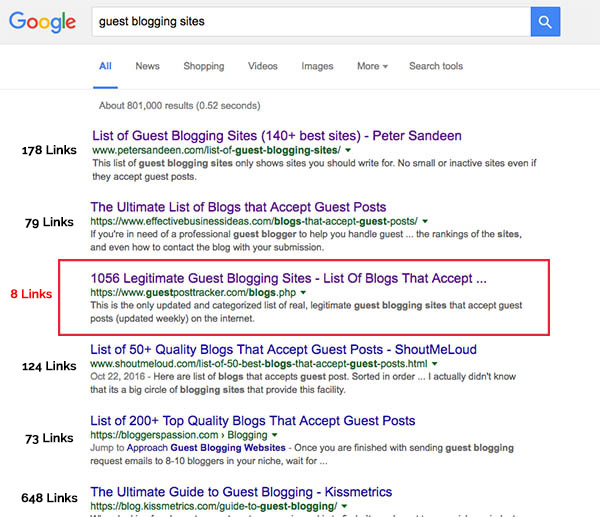Click the www.petersandeen.com green URL text
The image size is (600, 517).
[216, 150]
